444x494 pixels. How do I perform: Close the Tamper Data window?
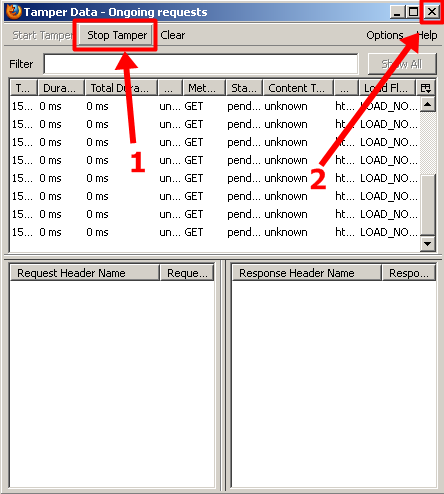coord(432,12)
